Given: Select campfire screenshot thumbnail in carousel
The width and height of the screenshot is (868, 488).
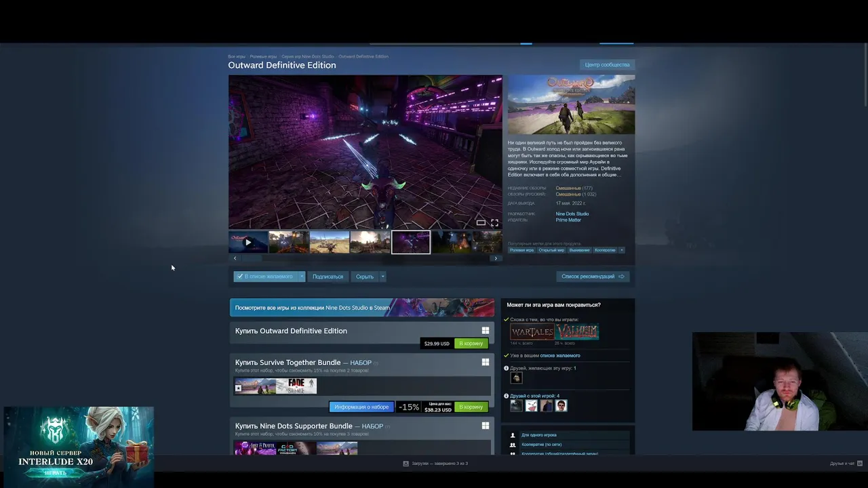Looking at the screenshot, I should [x=452, y=242].
